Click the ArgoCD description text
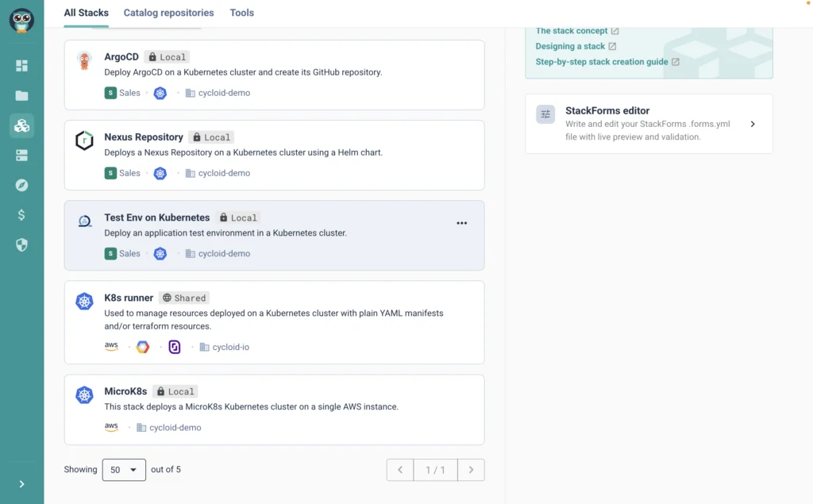The width and height of the screenshot is (813, 504). pos(243,72)
